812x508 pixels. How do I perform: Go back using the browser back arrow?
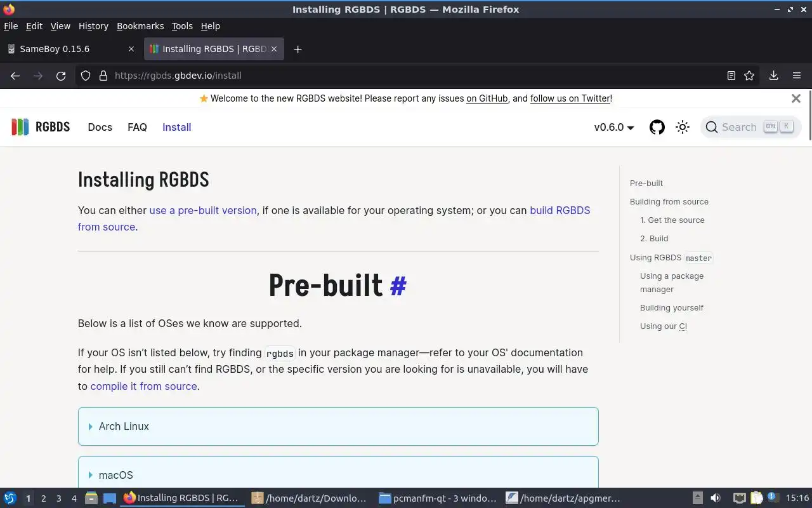coord(15,76)
